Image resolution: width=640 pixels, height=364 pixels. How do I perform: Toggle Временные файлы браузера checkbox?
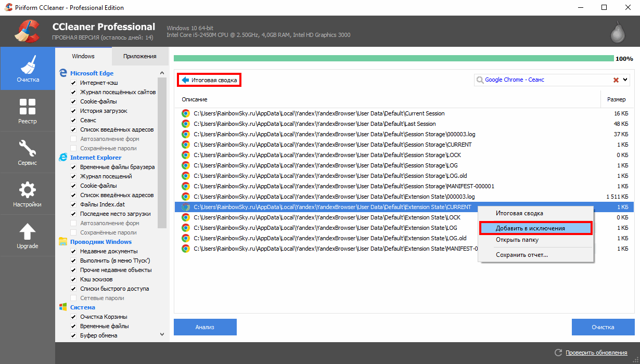coord(73,167)
